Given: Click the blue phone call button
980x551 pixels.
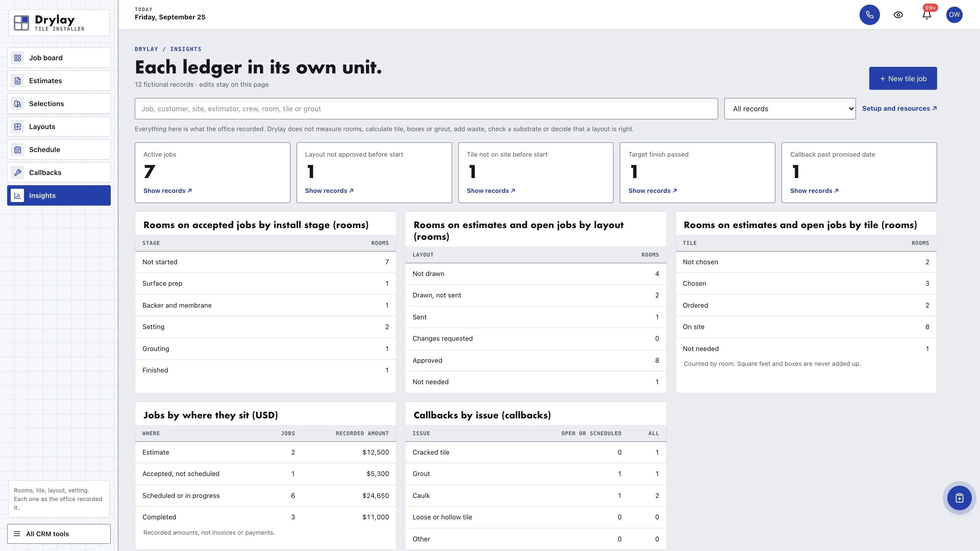Looking at the screenshot, I should click(870, 15).
